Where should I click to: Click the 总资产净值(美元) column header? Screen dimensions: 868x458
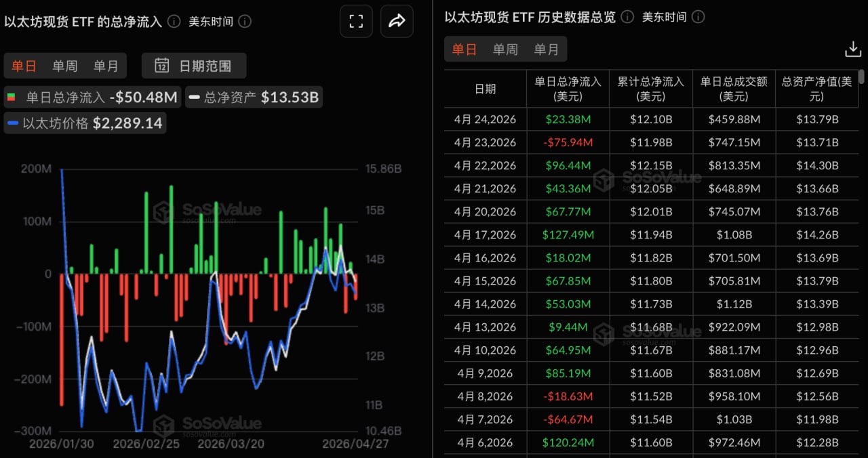tap(816, 89)
